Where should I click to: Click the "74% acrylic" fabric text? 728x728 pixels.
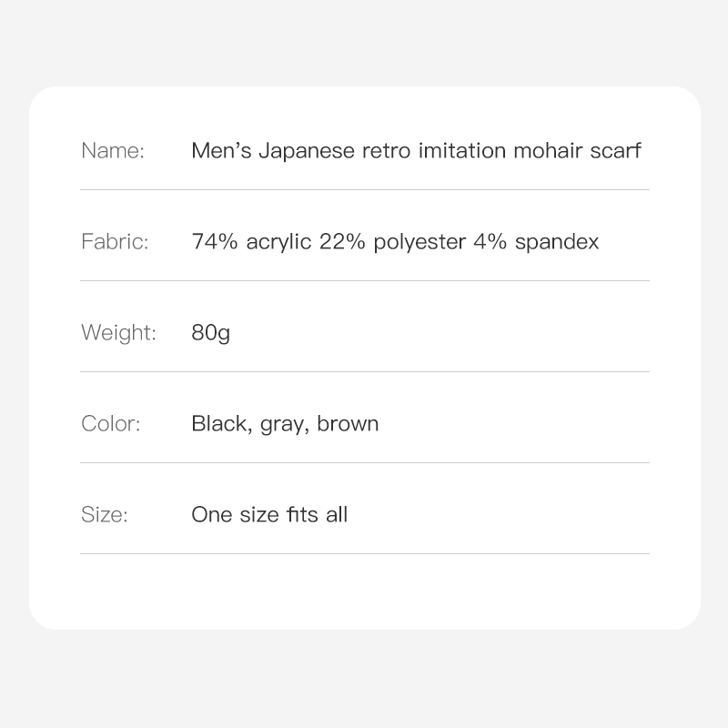pos(252,242)
